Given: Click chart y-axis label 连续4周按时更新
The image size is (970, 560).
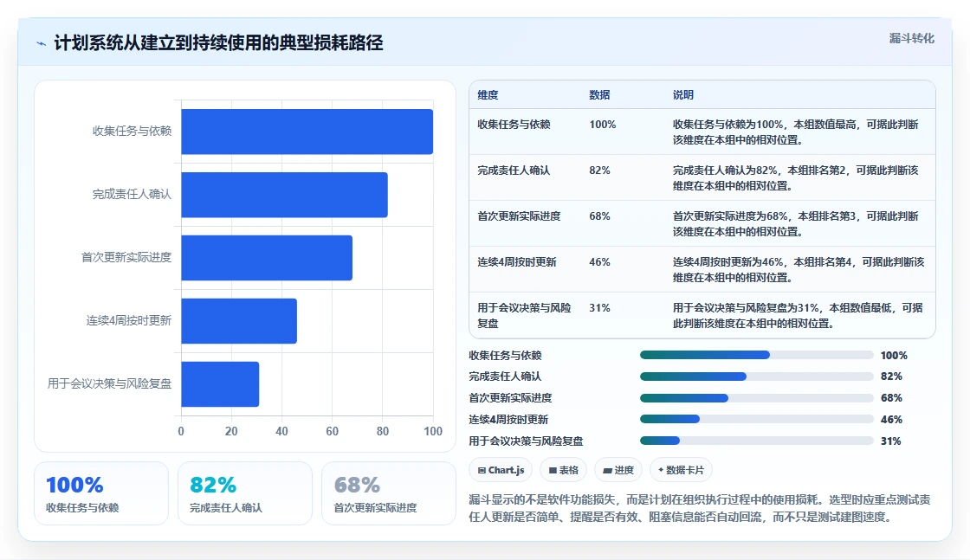Looking at the screenshot, I should [129, 320].
